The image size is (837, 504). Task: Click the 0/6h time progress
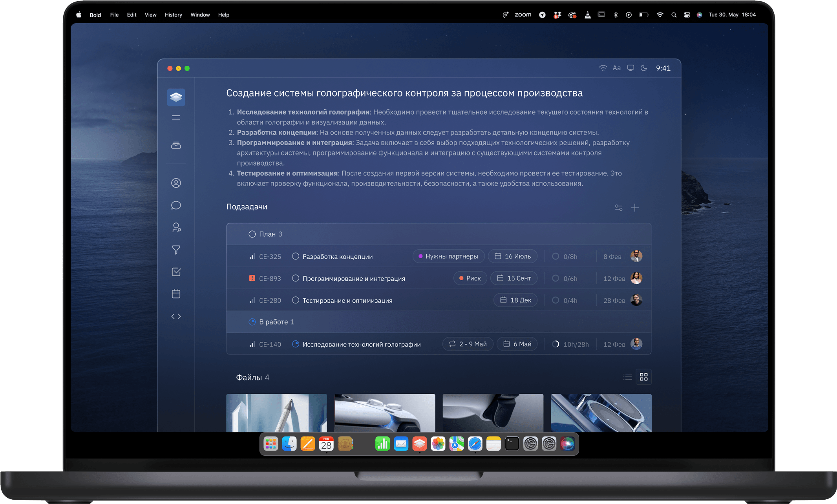tap(565, 278)
